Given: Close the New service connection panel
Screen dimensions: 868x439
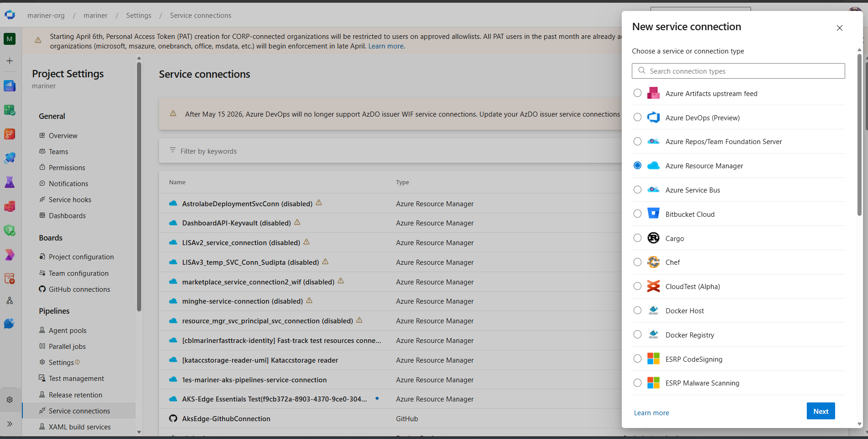Looking at the screenshot, I should [840, 28].
